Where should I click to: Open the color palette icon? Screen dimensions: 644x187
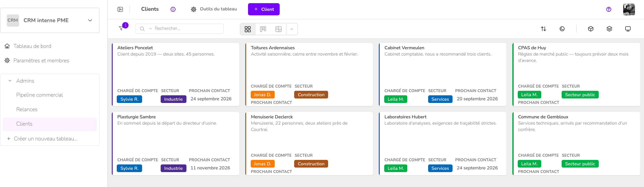coord(562,29)
